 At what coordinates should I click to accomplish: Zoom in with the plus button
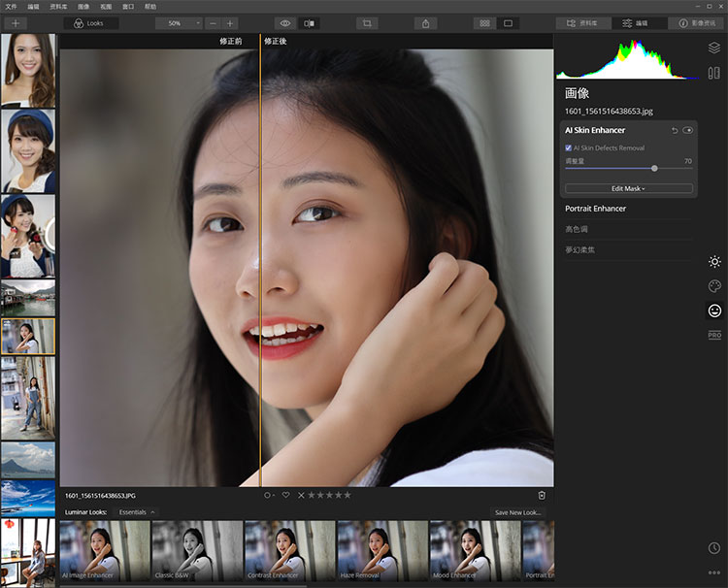(230, 23)
